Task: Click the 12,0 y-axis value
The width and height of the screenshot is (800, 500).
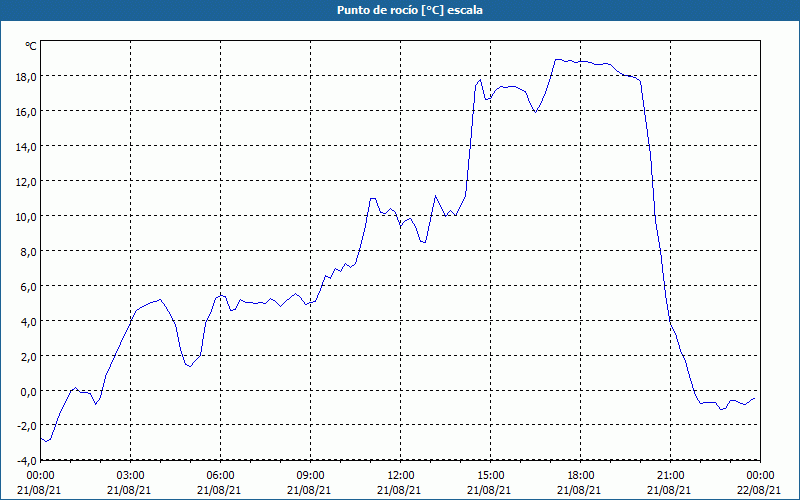Action: [26, 182]
